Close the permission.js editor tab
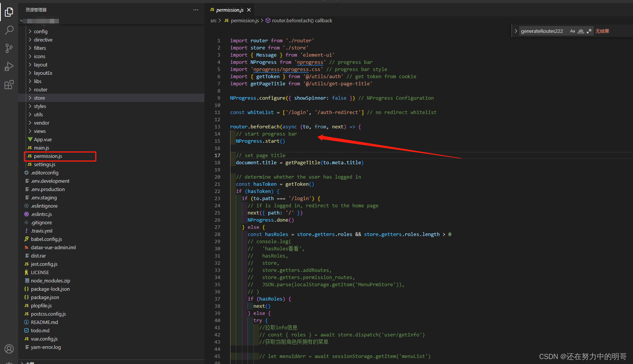633x364 pixels. pyautogui.click(x=249, y=10)
